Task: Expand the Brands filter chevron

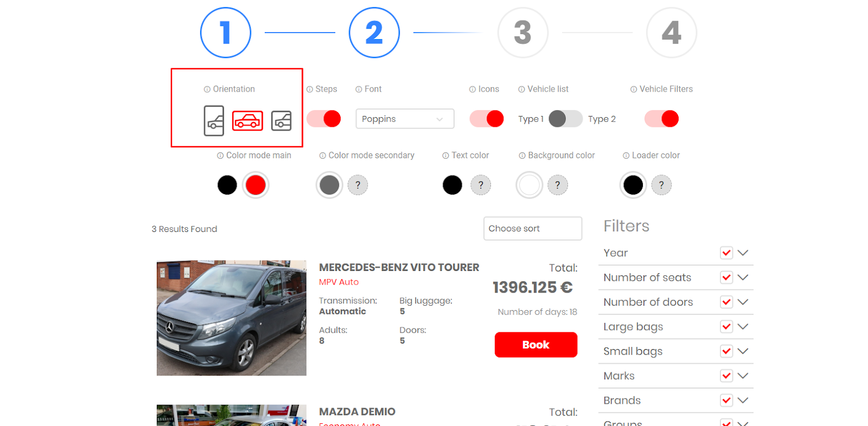Action: click(743, 401)
